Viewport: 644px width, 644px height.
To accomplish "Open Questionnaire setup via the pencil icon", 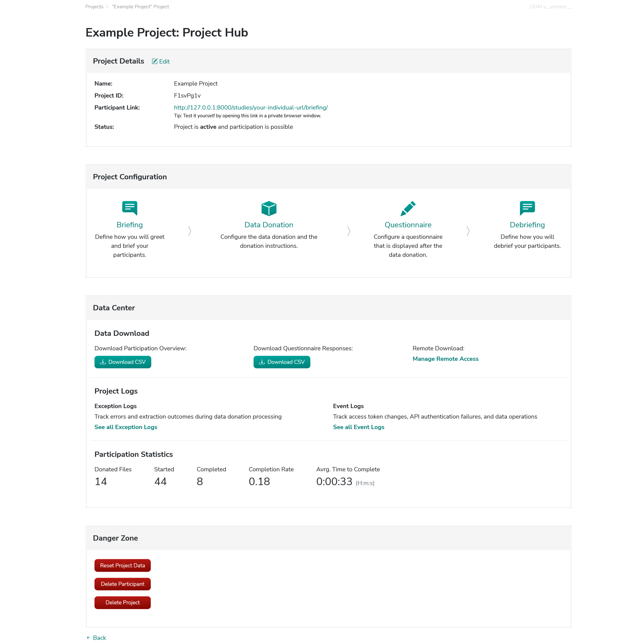I will (408, 208).
